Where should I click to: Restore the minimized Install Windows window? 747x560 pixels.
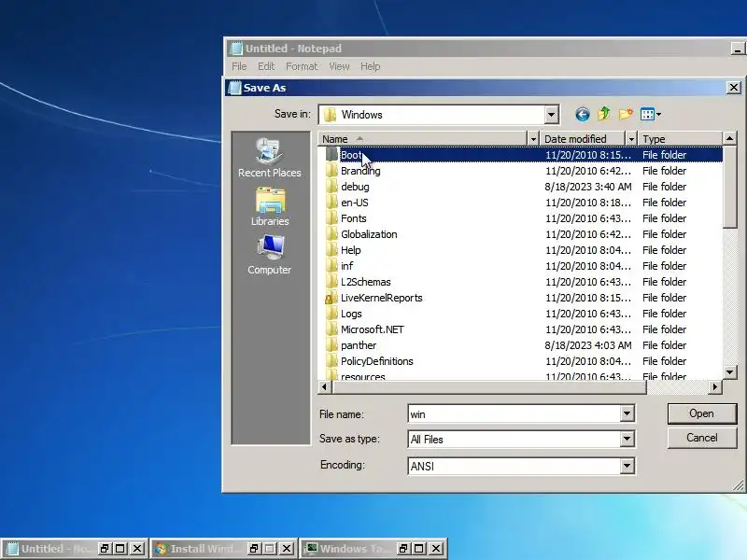(x=254, y=549)
